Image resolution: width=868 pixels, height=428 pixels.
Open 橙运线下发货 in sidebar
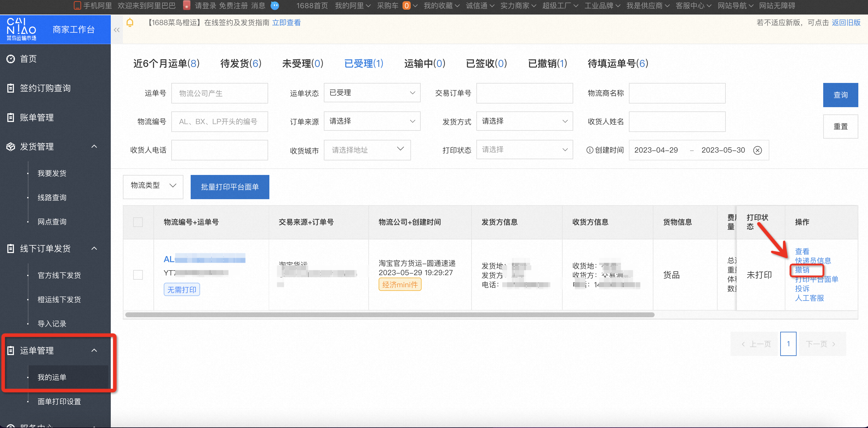(59, 300)
